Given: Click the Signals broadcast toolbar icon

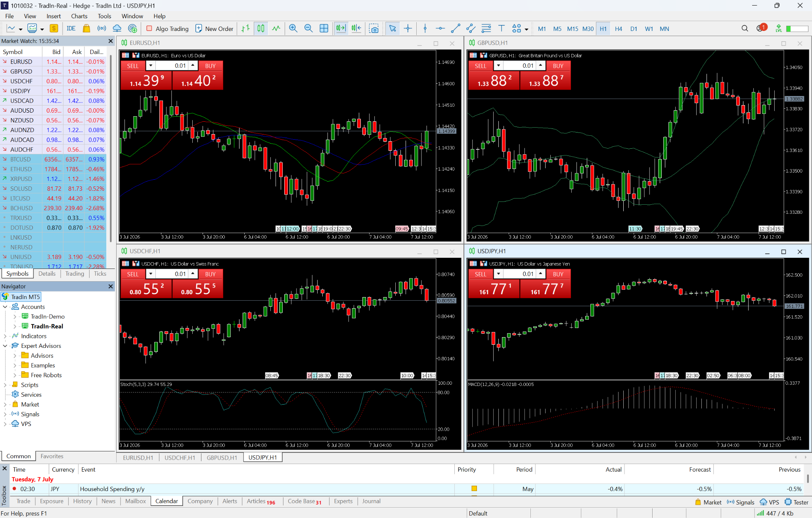Looking at the screenshot, I should coord(102,29).
